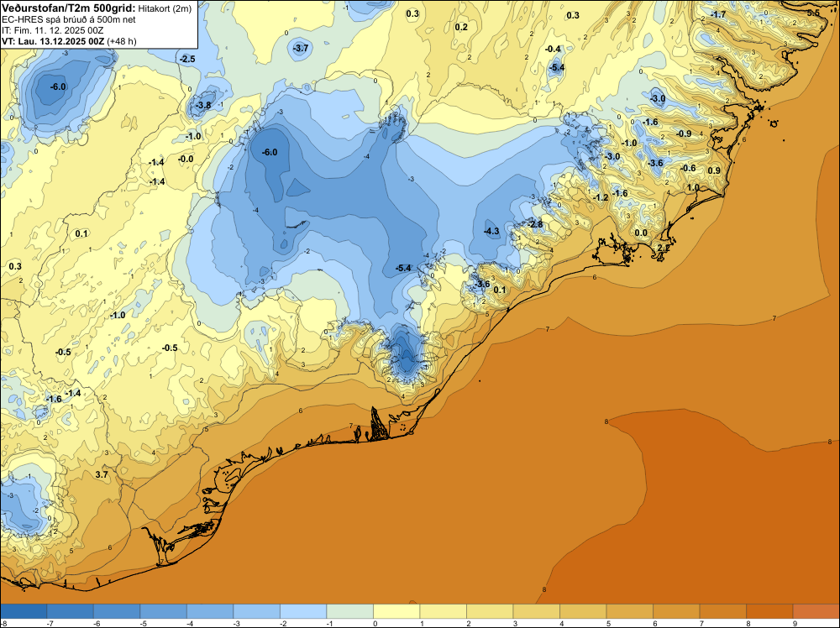
Task: Click the -4.3 temperature value
Action: pyautogui.click(x=491, y=231)
